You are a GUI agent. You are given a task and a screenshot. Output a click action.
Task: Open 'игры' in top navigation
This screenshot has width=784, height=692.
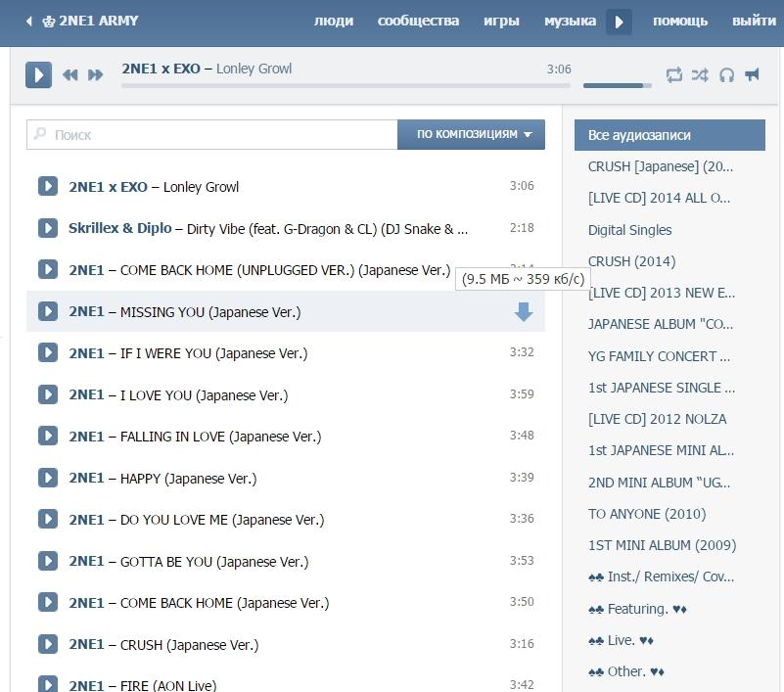pos(501,21)
